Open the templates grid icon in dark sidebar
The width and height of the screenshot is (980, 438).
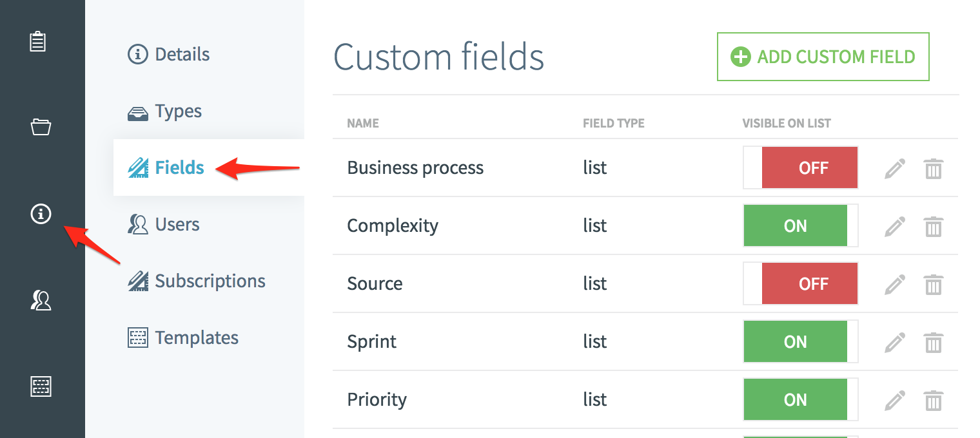click(x=41, y=386)
